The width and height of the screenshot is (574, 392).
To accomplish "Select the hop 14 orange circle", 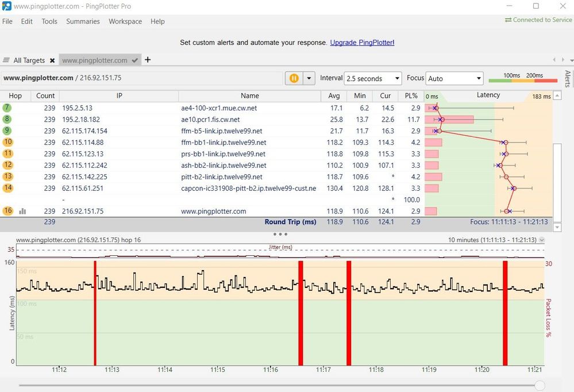I will (7, 188).
